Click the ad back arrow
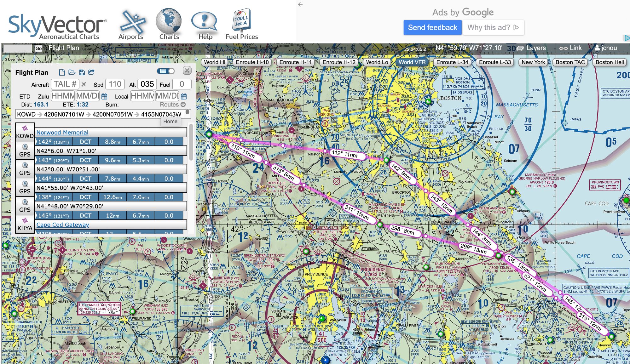Screen dimensions: 630x364 click(x=300, y=4)
